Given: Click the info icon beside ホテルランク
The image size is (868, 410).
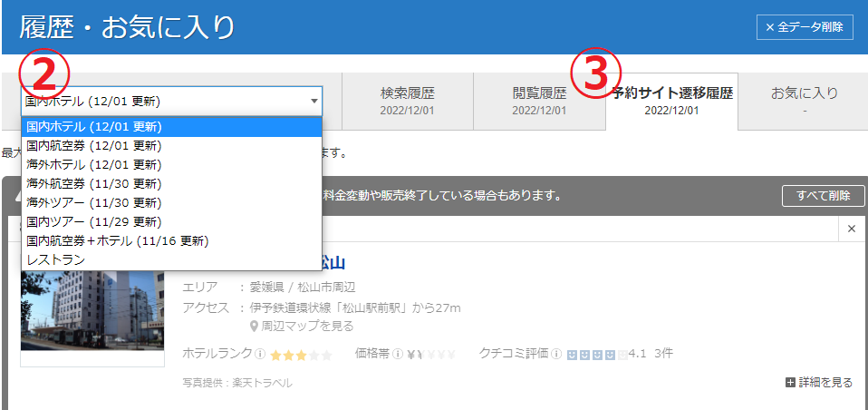Looking at the screenshot, I should (x=260, y=354).
